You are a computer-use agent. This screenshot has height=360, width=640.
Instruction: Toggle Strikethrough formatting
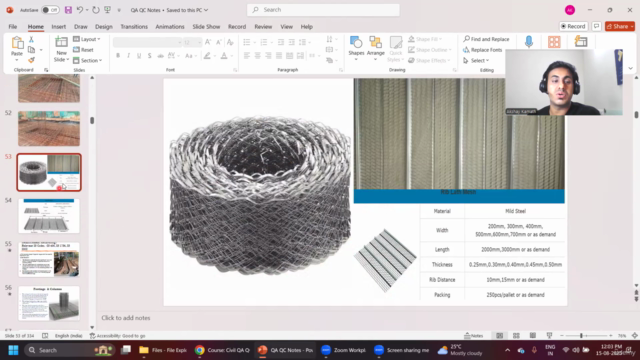click(160, 56)
